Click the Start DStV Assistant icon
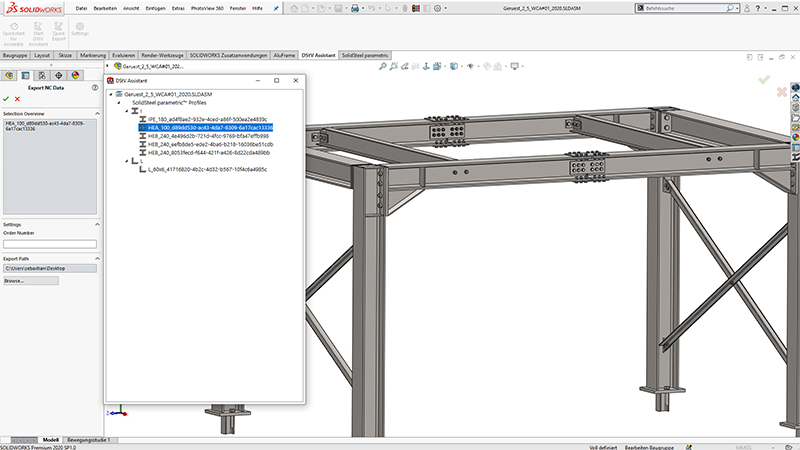This screenshot has width=800, height=450. click(38, 34)
